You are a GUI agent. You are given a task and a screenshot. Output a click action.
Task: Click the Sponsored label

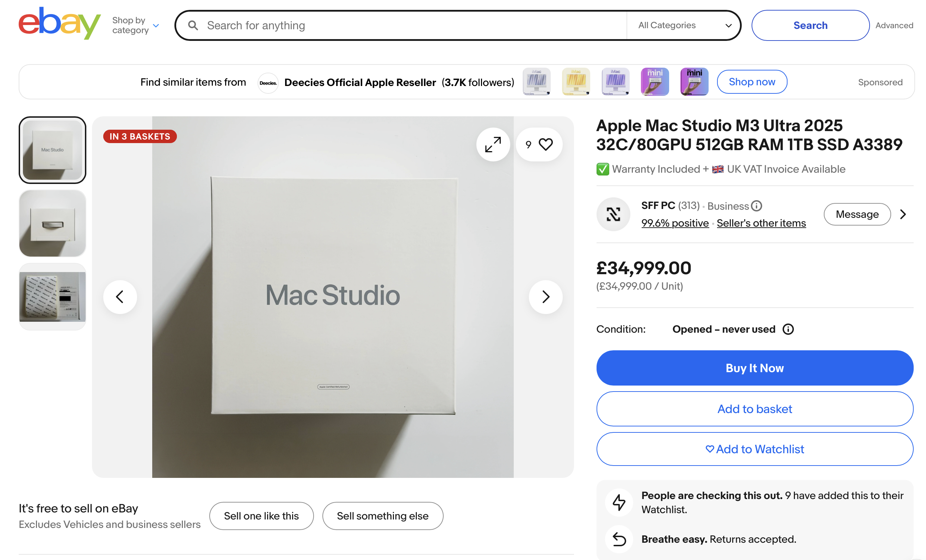[880, 82]
